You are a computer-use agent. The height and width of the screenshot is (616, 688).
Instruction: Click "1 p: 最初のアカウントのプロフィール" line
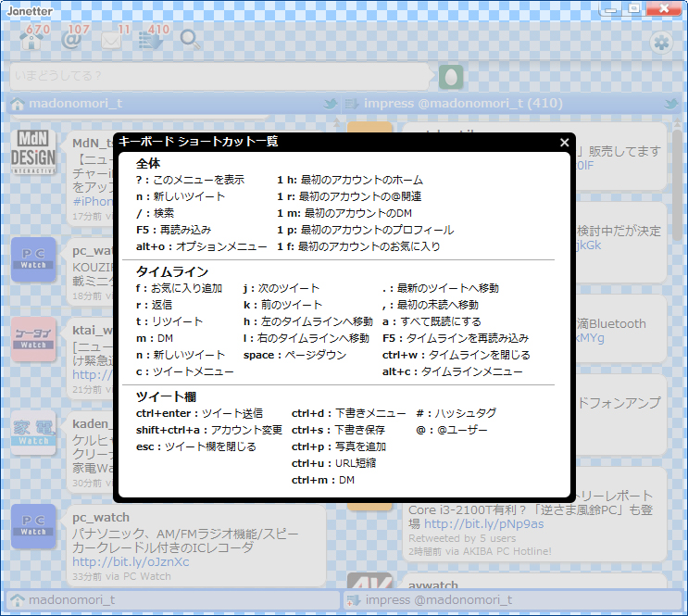(x=365, y=230)
